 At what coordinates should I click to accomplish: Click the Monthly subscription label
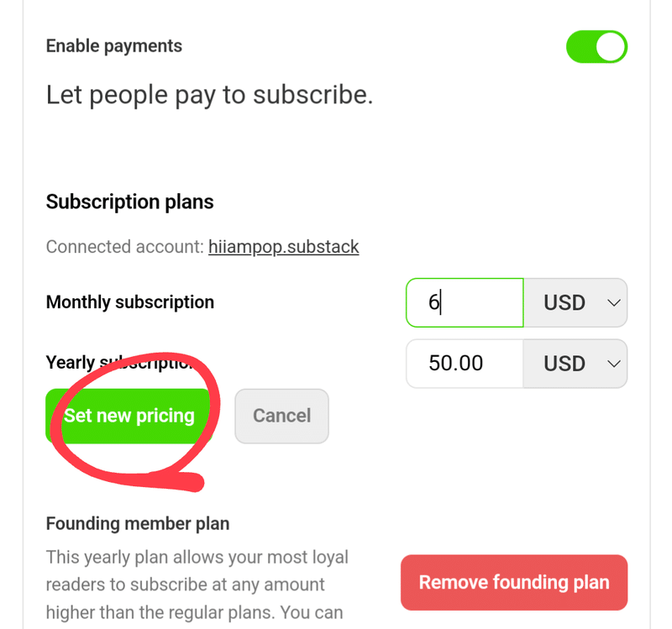pos(130,302)
